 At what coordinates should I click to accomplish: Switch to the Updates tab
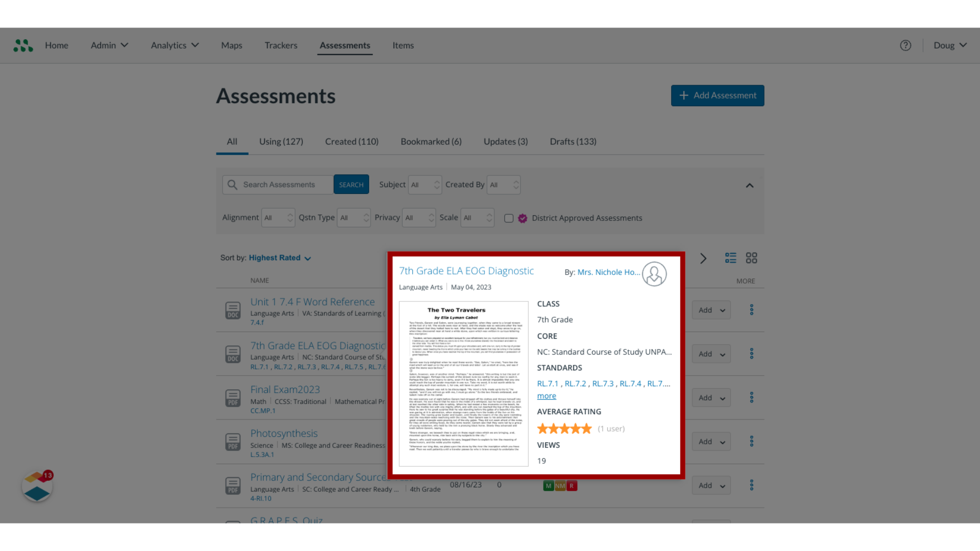tap(505, 141)
